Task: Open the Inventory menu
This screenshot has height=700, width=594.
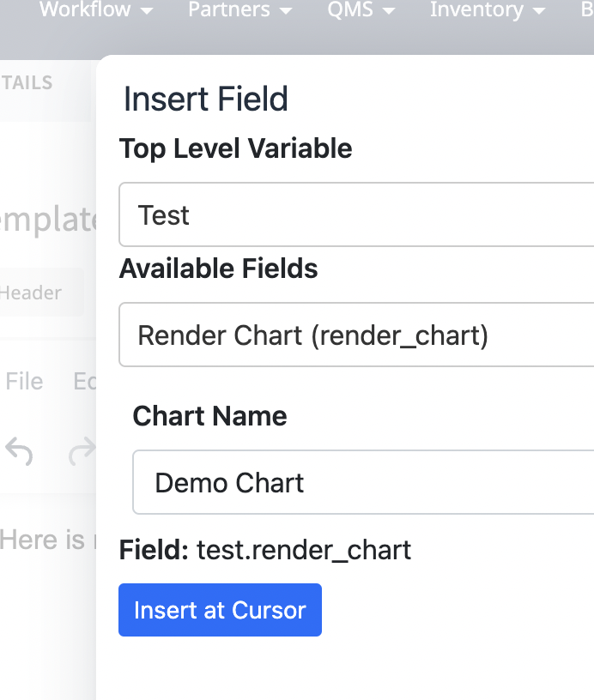Action: (x=488, y=10)
